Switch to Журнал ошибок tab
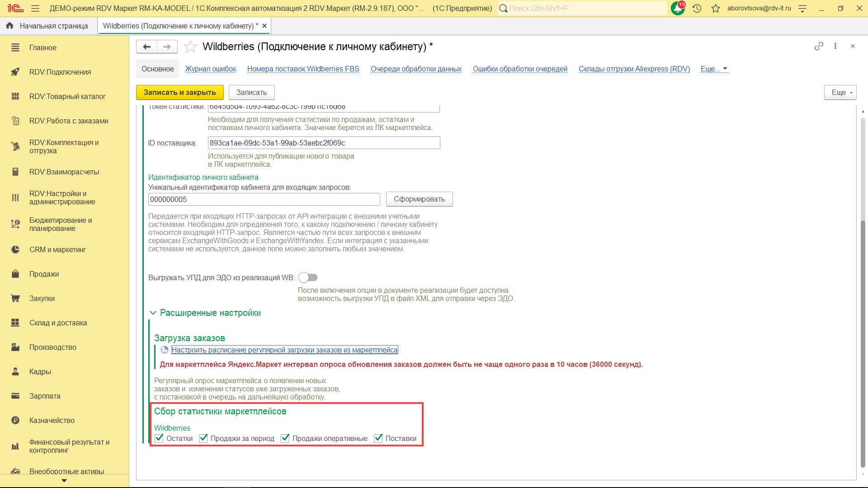The image size is (868, 488). pos(210,69)
